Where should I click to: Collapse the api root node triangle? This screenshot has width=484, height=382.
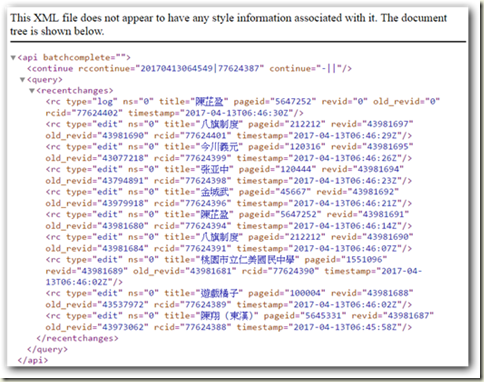[13, 58]
